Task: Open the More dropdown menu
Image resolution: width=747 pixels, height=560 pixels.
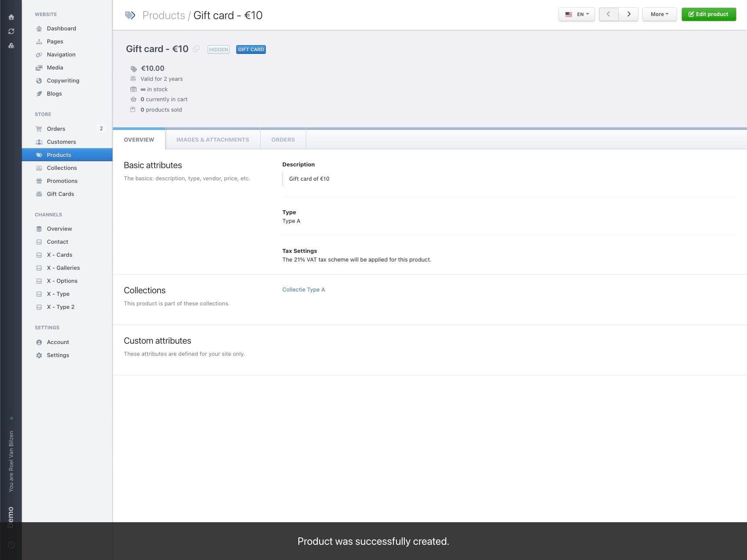Action: (659, 14)
